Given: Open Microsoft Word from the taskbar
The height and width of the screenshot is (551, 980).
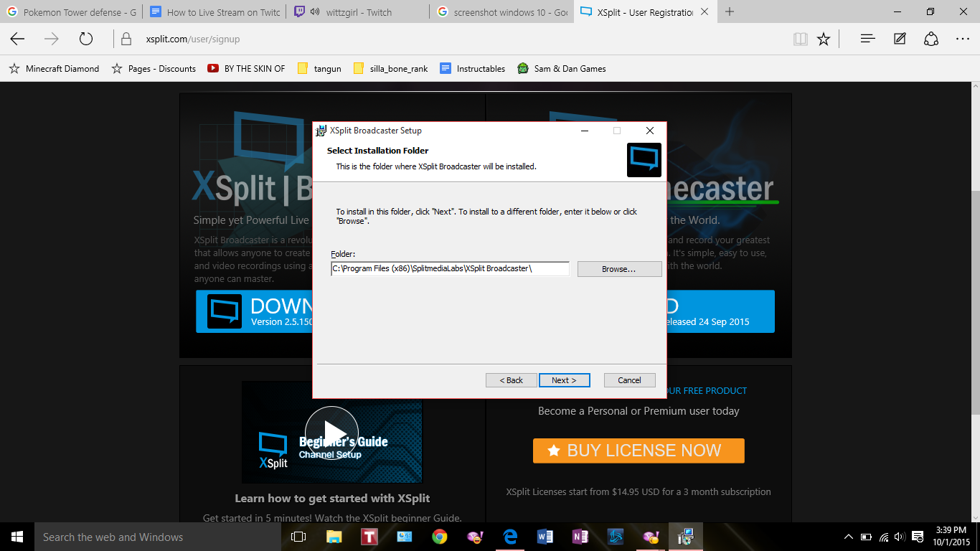Looking at the screenshot, I should coord(545,537).
